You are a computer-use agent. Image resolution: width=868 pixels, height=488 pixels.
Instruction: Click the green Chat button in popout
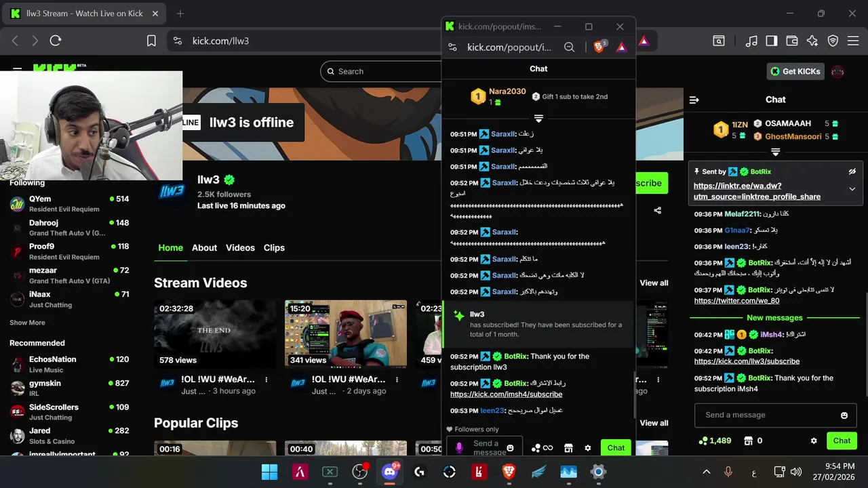[x=616, y=448]
